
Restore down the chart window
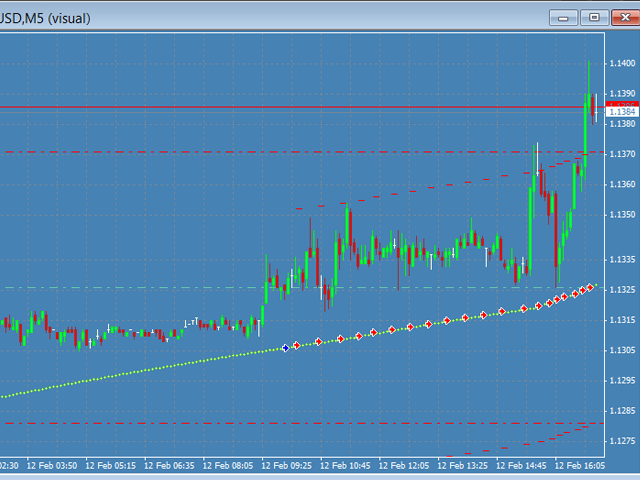pyautogui.click(x=594, y=17)
